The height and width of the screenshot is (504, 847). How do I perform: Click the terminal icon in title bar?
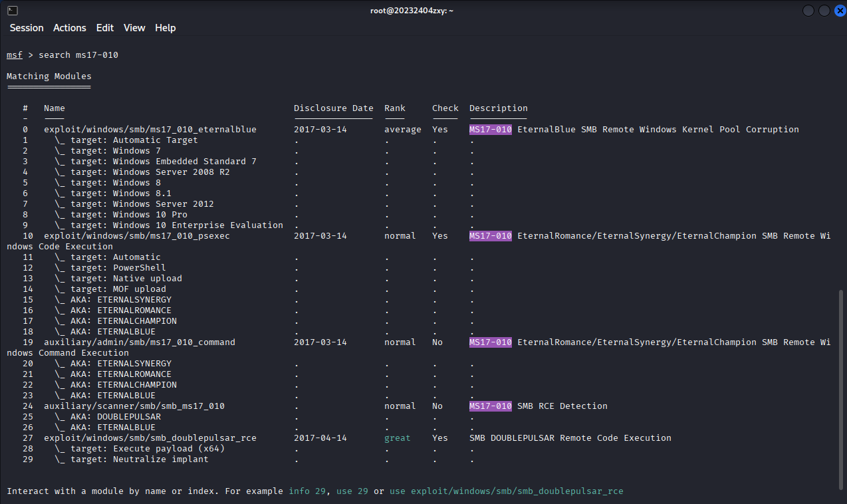[x=13, y=11]
